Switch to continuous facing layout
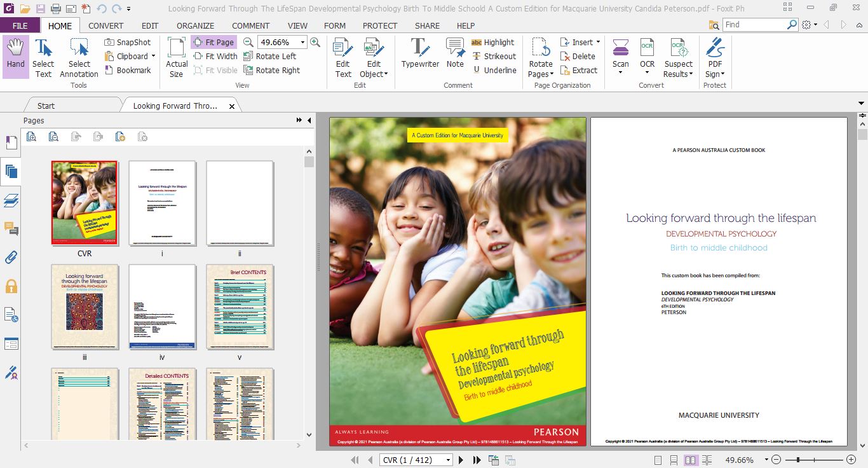The image size is (868, 468). (x=707, y=460)
